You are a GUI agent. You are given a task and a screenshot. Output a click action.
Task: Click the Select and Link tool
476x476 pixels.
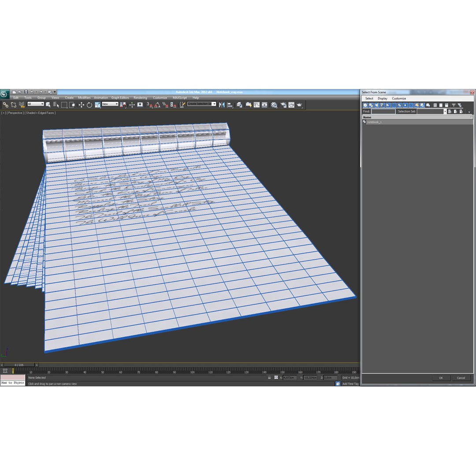5,105
